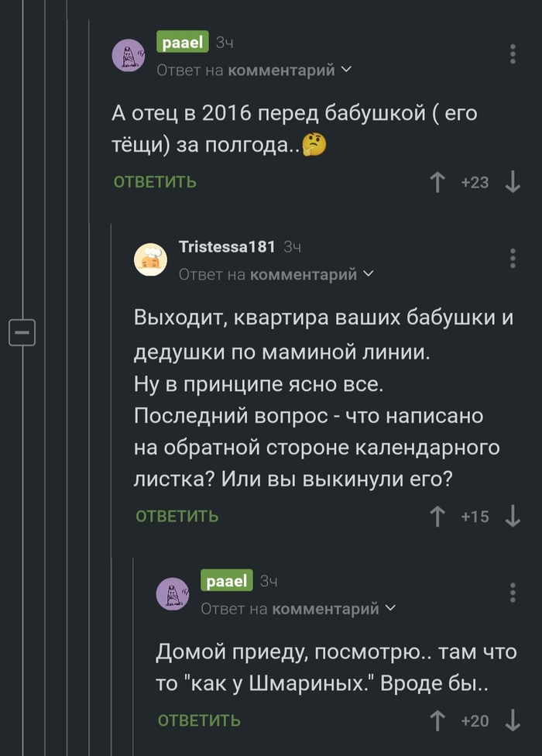Open three-dot menu on last paael reply
Image resolution: width=542 pixels, height=756 pixels.
point(513,593)
